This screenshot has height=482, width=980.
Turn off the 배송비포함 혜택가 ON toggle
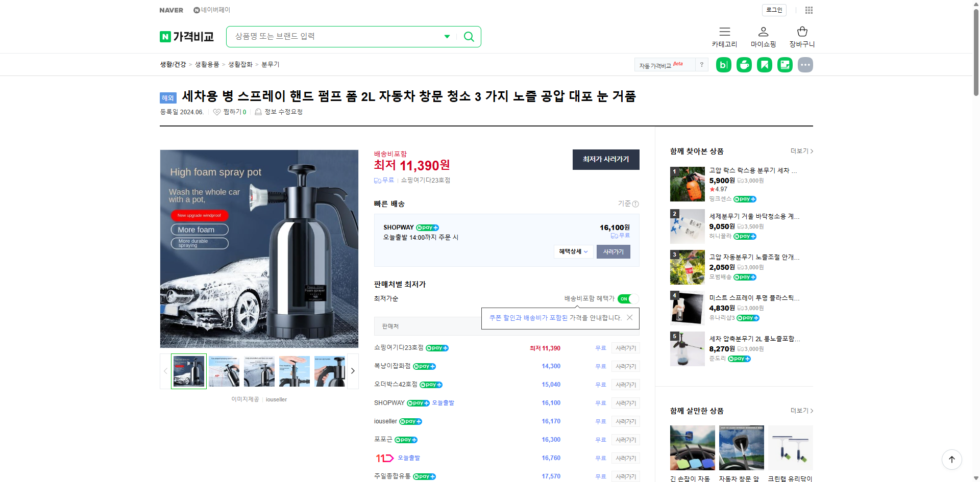tap(628, 299)
